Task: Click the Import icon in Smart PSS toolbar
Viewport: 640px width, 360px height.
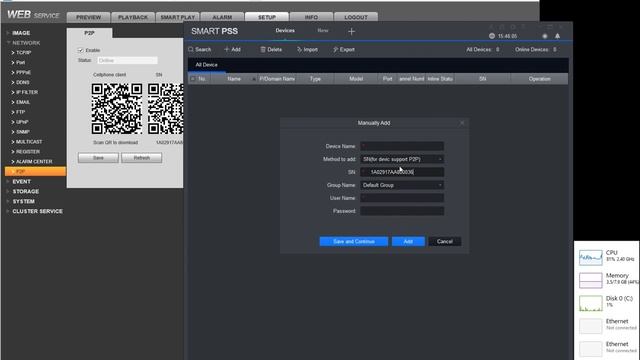Action: pyautogui.click(x=299, y=49)
